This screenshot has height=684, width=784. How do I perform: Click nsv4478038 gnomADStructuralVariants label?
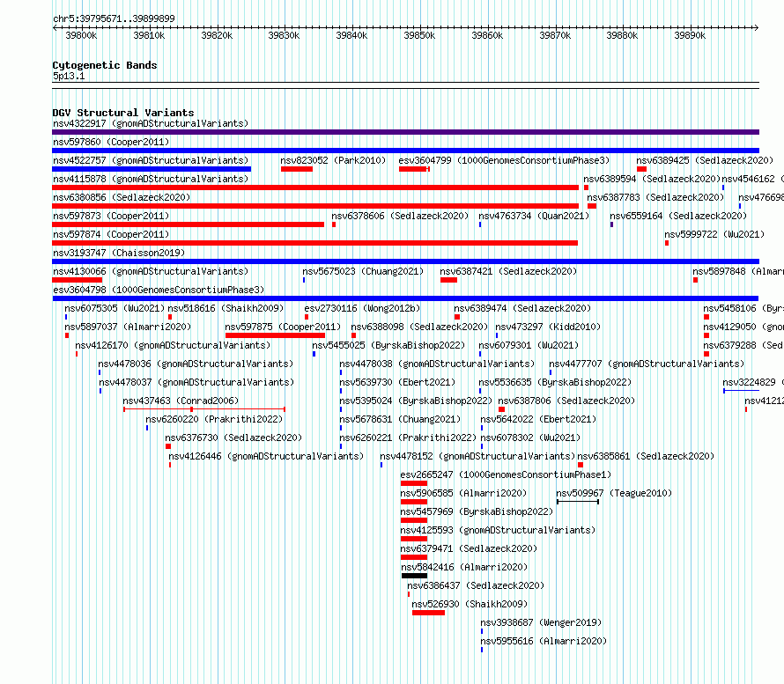437,364
